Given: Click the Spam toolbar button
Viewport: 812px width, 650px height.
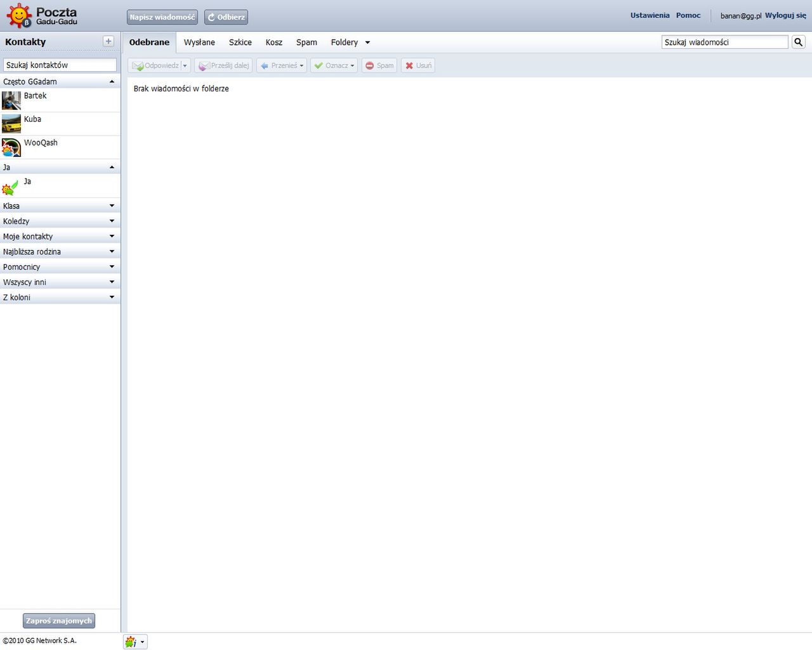Looking at the screenshot, I should click(x=379, y=65).
